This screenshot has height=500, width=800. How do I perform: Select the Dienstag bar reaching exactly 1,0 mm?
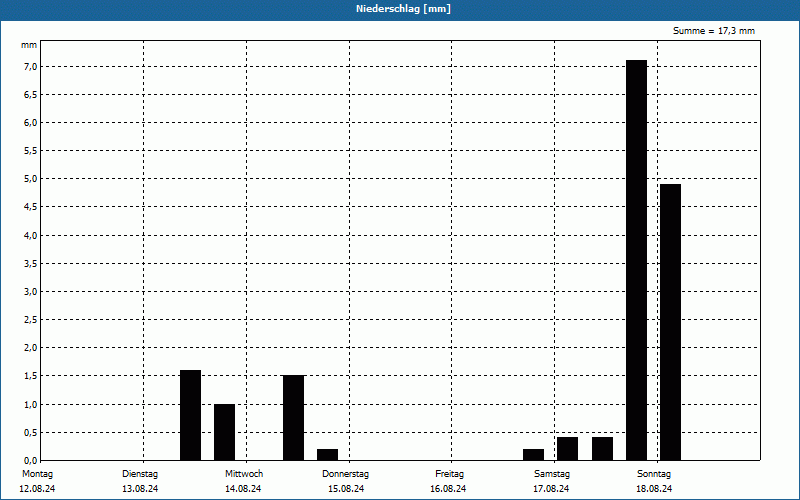click(224, 432)
